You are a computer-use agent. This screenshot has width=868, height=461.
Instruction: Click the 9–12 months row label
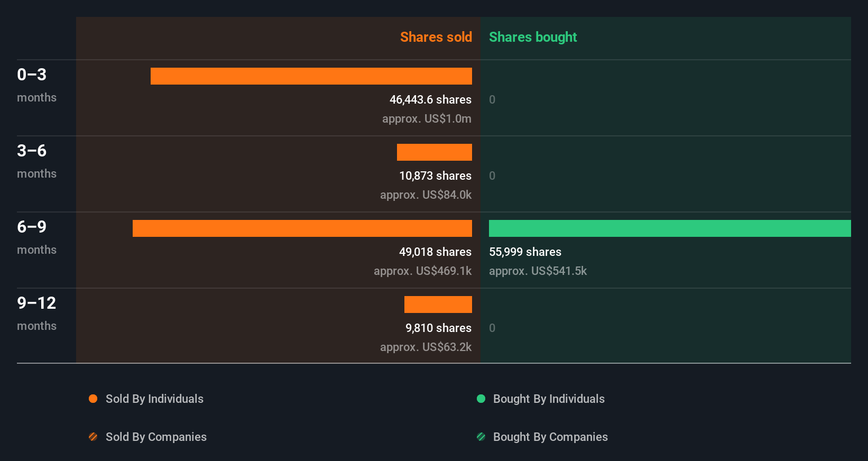coord(36,314)
